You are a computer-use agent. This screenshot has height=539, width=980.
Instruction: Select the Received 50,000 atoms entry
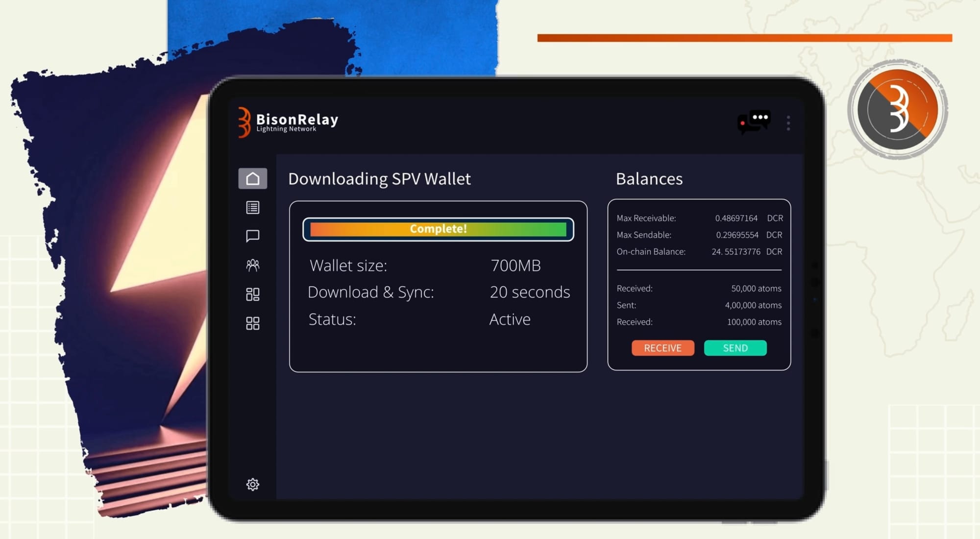pyautogui.click(x=756, y=289)
